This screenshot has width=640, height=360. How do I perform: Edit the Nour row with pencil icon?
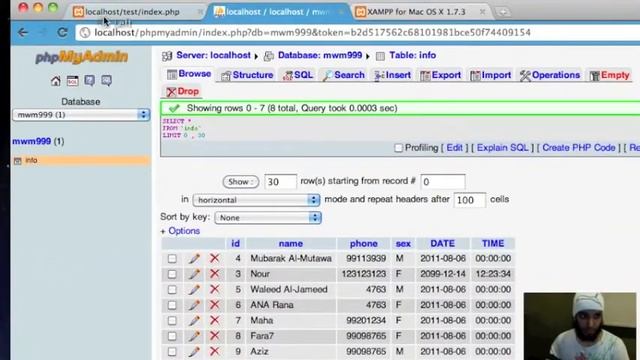(x=194, y=274)
